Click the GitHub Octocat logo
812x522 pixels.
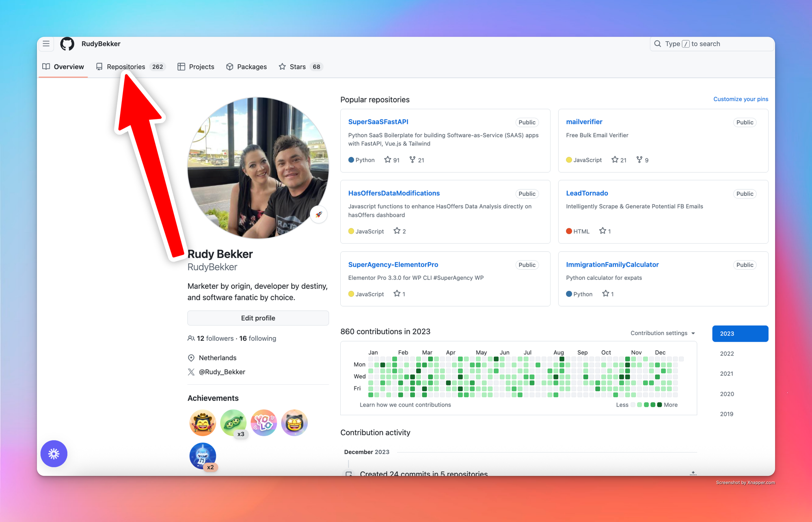[x=67, y=44]
